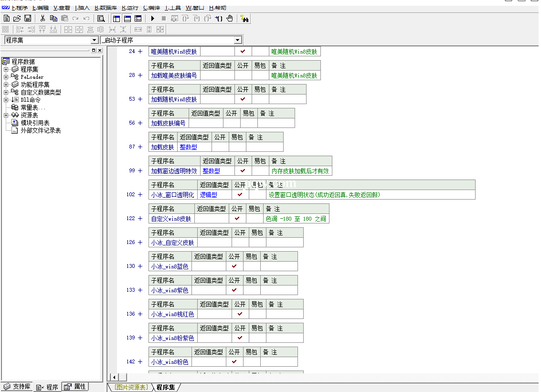541x392 pixels.
Task: Select 模块引用表 in the tree
Action: pos(34,123)
